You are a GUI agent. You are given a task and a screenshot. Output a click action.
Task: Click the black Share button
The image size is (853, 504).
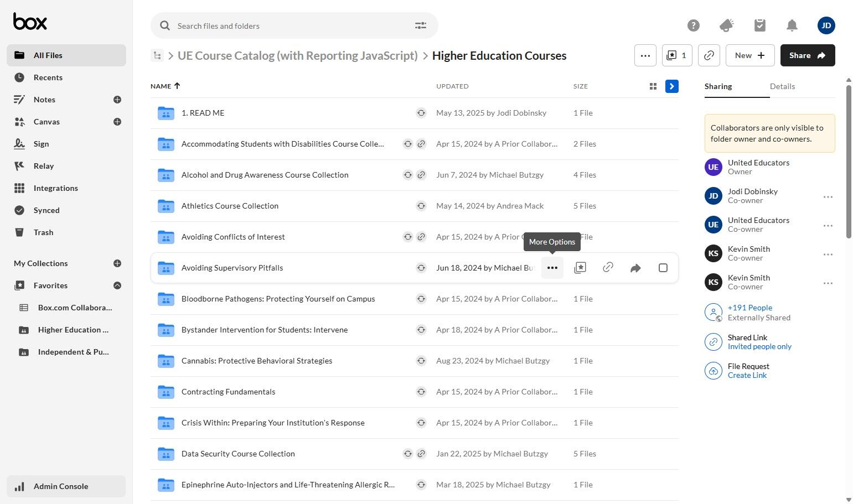click(x=807, y=55)
